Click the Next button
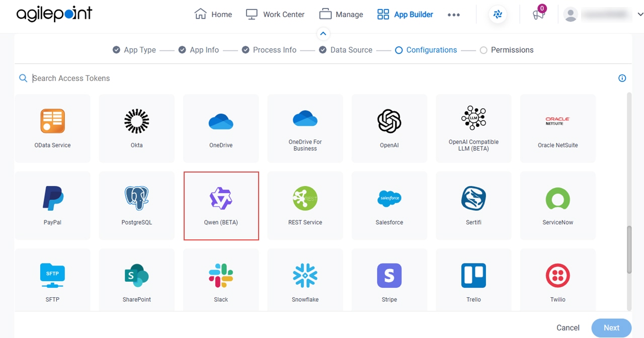The height and width of the screenshot is (338, 644). tap(611, 327)
